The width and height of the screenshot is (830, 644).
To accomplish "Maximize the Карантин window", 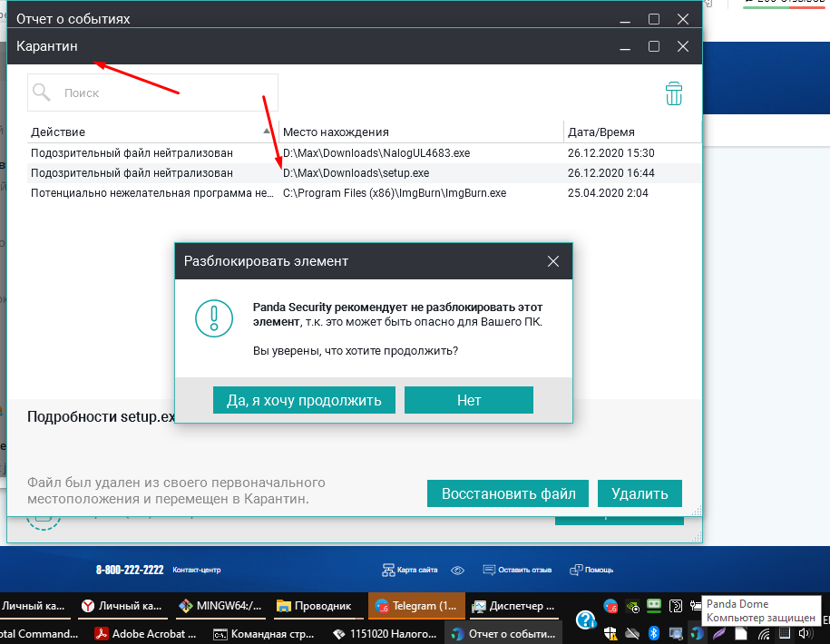I will coord(654,46).
